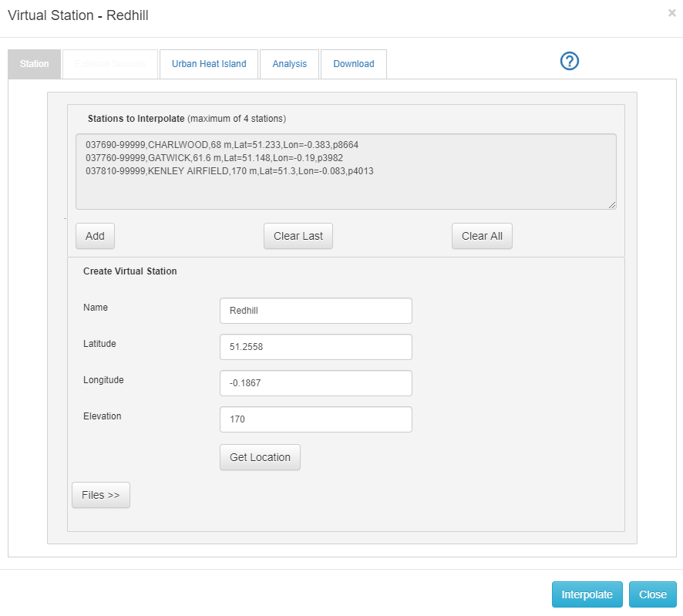The width and height of the screenshot is (683, 616).
Task: Open the Analysis tab
Action: point(289,64)
